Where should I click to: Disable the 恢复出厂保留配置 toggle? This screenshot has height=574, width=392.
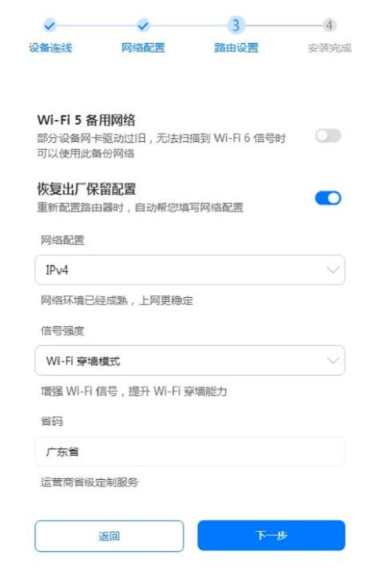tap(328, 198)
